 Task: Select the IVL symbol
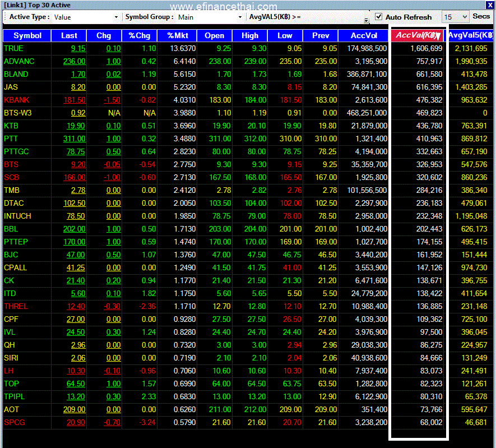tap(10, 332)
